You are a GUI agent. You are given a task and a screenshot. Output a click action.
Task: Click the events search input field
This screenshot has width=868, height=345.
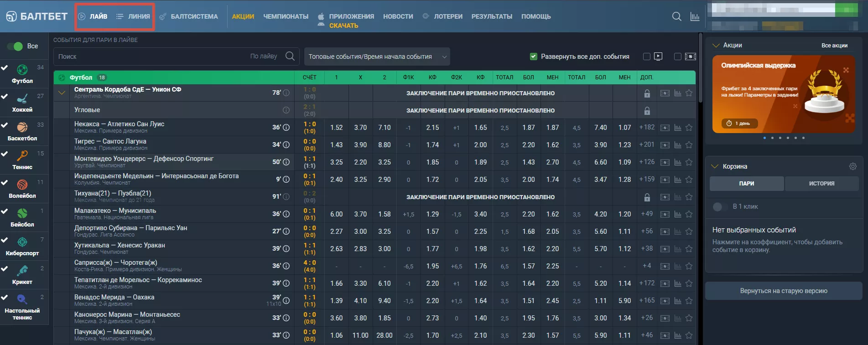[151, 57]
